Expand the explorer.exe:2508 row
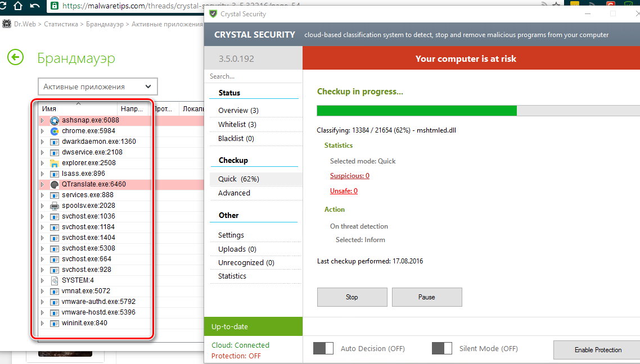Screen dimensions: 640x364 coord(42,163)
